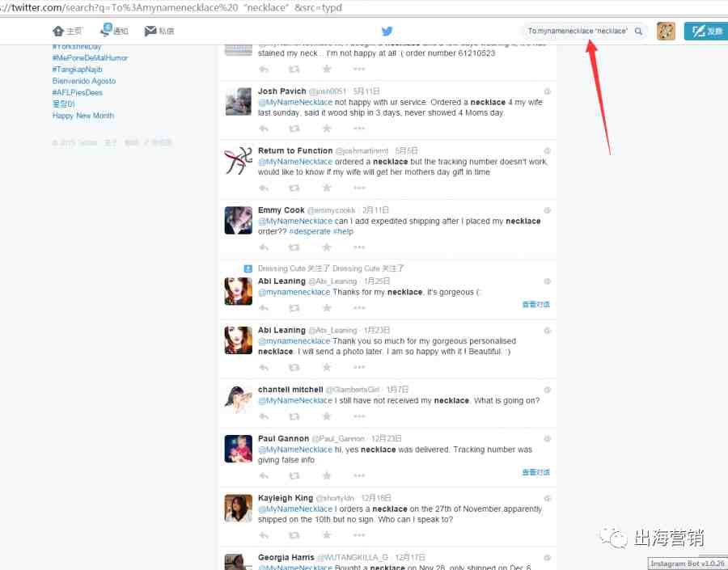Open the direct messages tab
The image size is (728, 570).
(159, 31)
